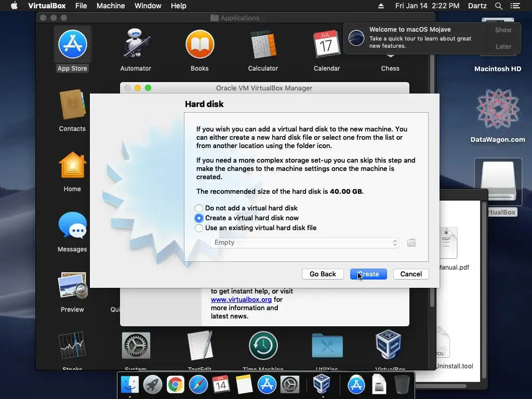Screen dimensions: 532x399
Task: Open Google Chrome from the Dock
Action: coord(175,385)
